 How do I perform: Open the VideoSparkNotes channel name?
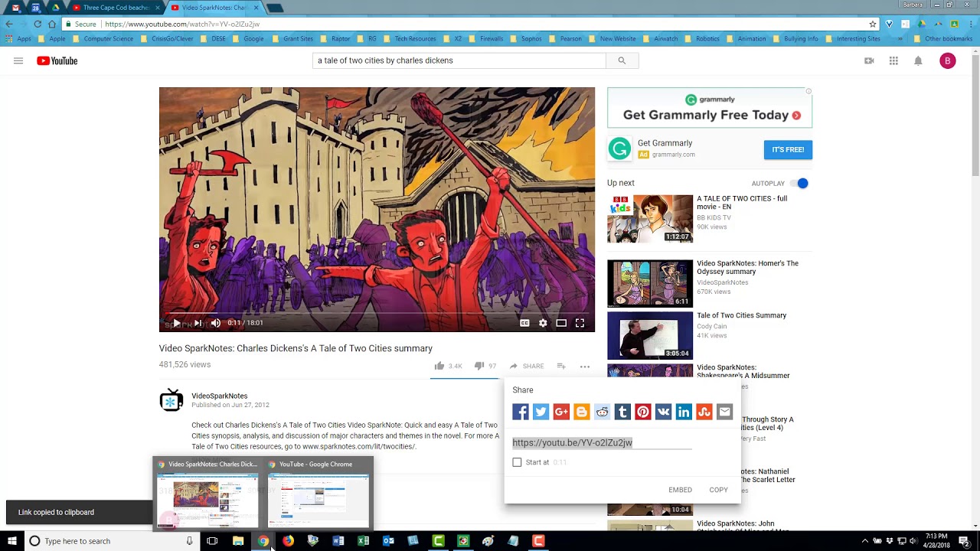[219, 396]
